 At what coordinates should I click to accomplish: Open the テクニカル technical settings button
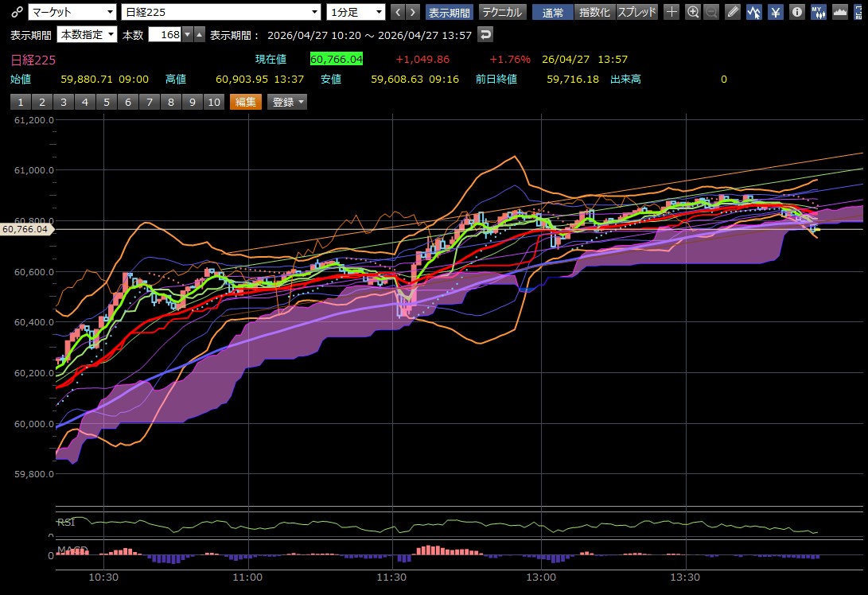coord(502,12)
